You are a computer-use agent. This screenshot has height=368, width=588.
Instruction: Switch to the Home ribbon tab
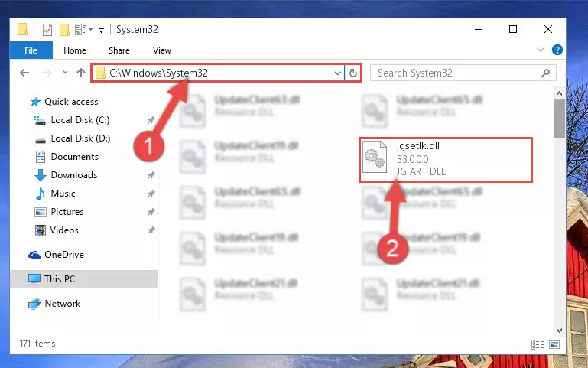[75, 50]
